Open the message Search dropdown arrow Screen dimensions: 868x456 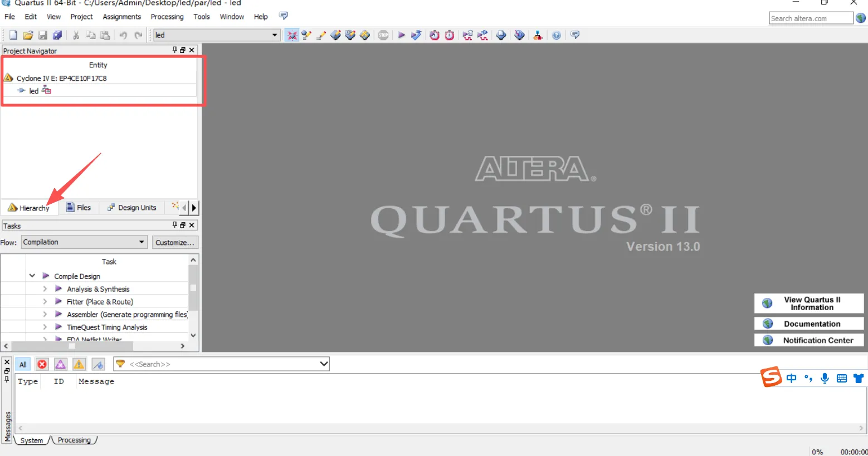click(324, 364)
